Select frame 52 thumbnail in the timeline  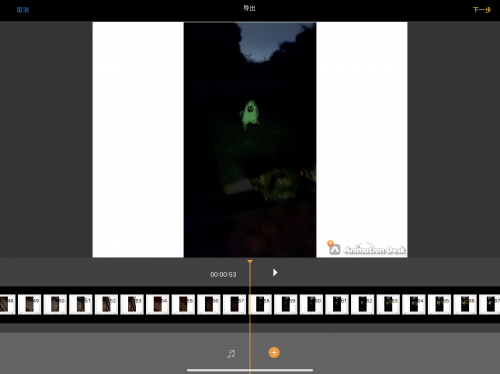[x=106, y=304]
